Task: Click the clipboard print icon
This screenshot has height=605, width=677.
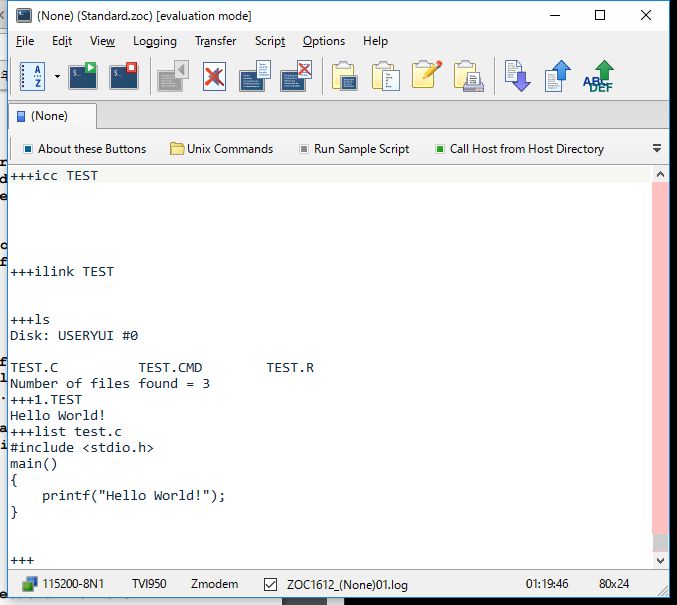Action: click(x=468, y=76)
